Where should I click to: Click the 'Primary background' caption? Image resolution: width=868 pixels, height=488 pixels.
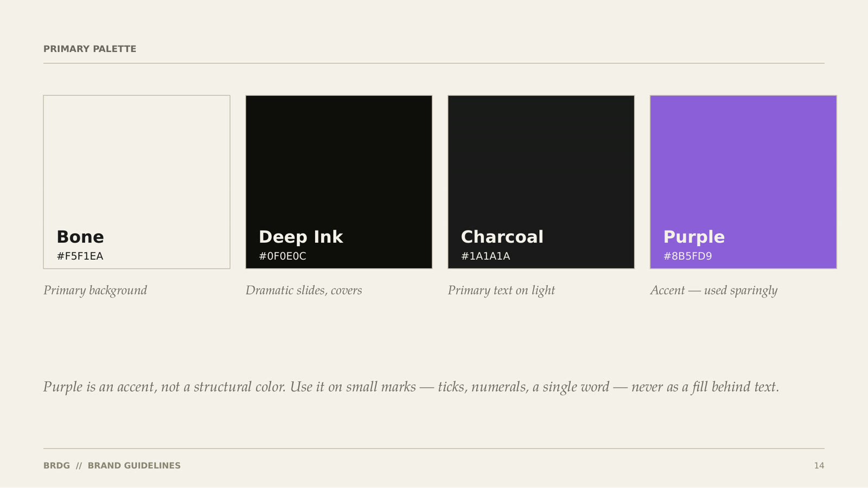point(95,291)
